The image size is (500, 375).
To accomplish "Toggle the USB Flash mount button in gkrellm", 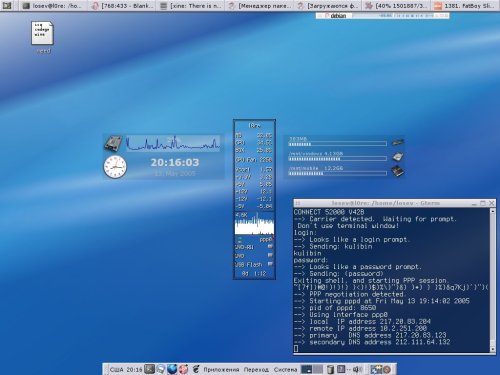I will click(270, 264).
